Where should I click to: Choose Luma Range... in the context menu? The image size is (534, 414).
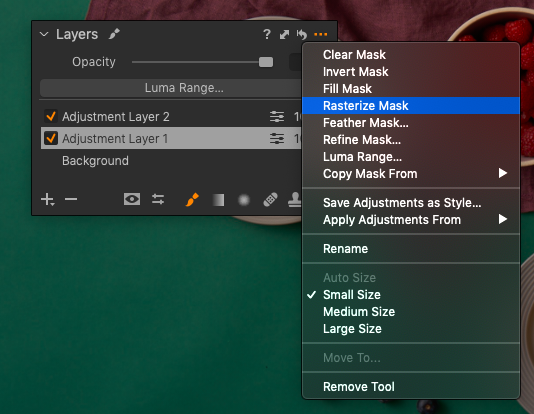(x=411, y=157)
